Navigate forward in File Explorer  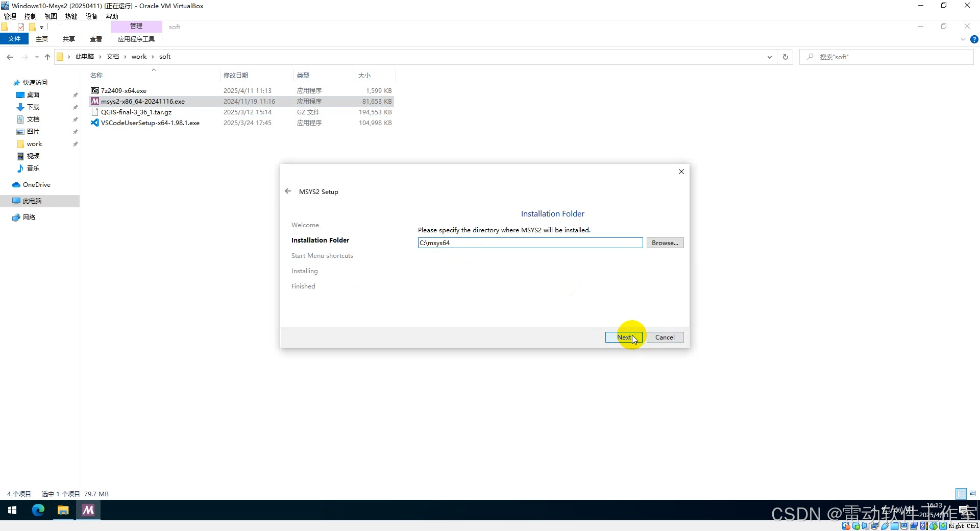(x=24, y=57)
